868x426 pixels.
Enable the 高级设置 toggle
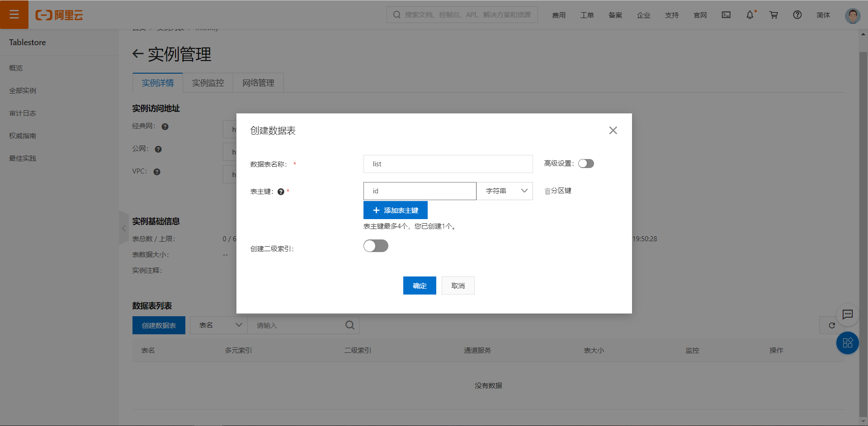tap(586, 164)
